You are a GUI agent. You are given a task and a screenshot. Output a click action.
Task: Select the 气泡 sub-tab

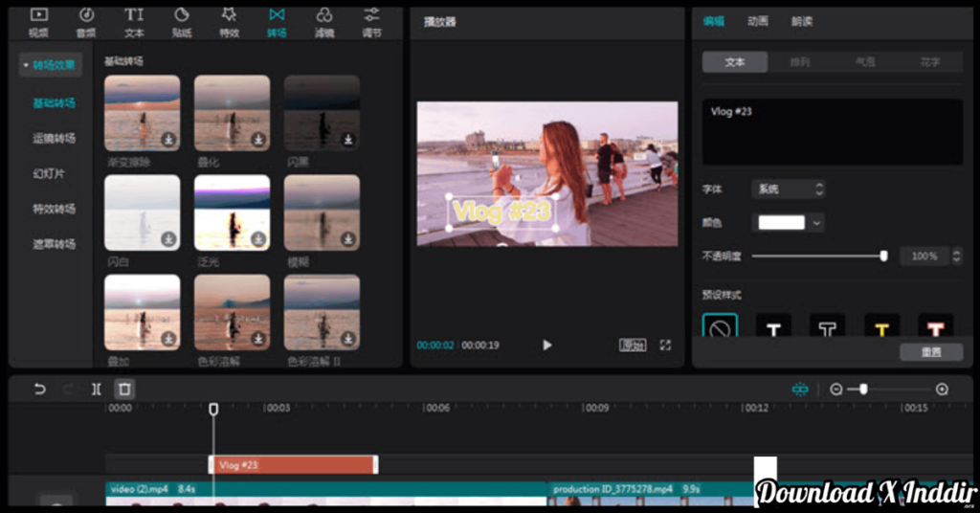click(865, 62)
